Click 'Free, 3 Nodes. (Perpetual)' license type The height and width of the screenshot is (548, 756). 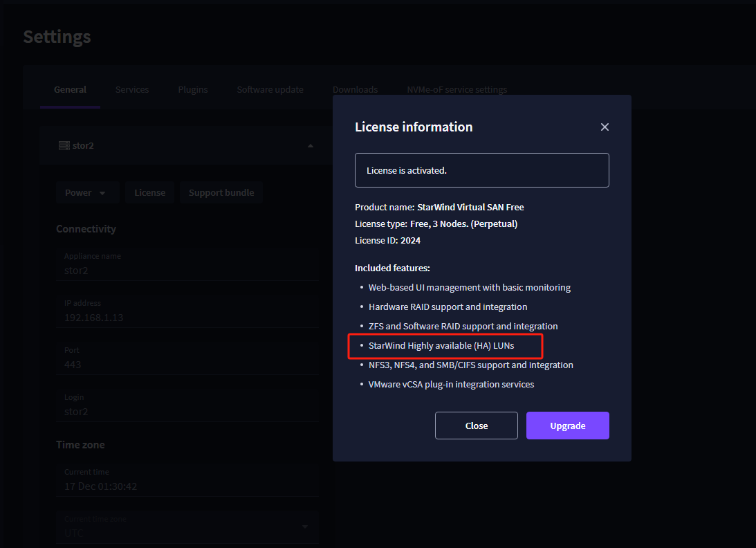463,223
